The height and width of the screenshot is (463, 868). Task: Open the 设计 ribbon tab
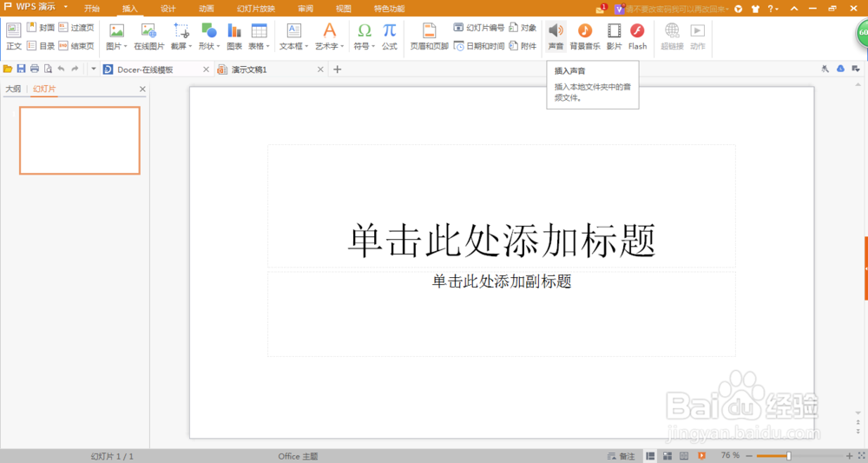[x=168, y=9]
